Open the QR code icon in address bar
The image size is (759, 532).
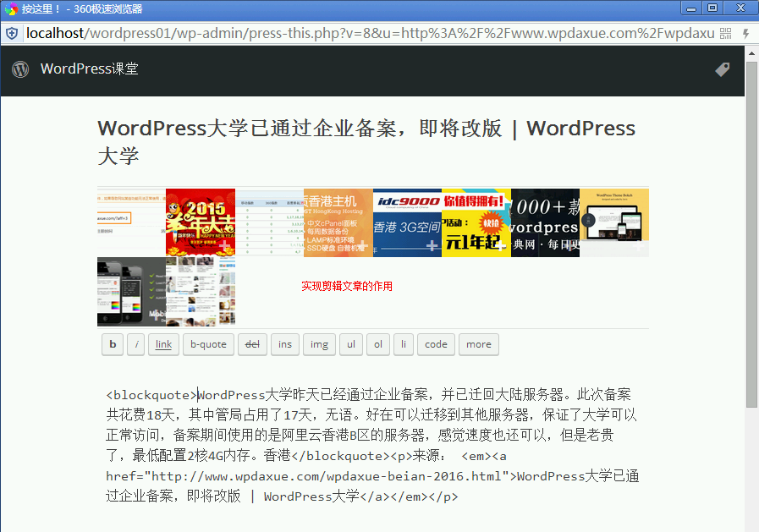click(726, 33)
